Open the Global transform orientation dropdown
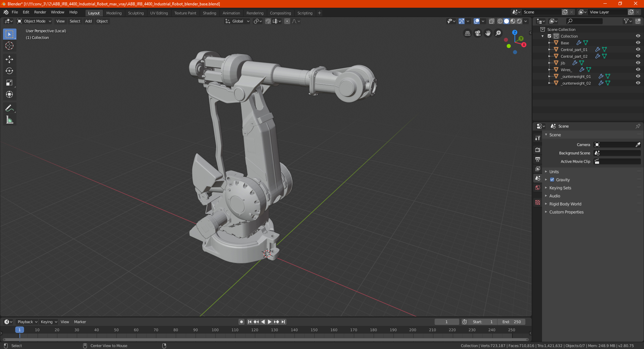 pos(237,21)
